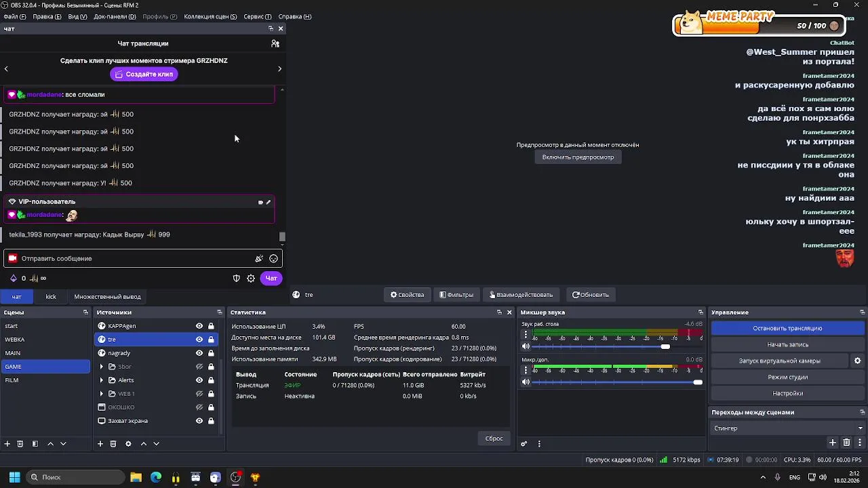The image size is (868, 488).
Task: Toggle visibility of tre source
Action: (199, 340)
